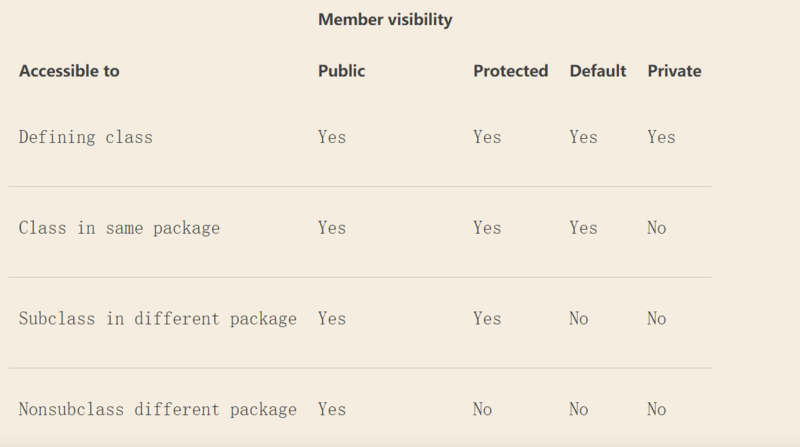
Task: Click the Default column header
Action: (x=597, y=71)
